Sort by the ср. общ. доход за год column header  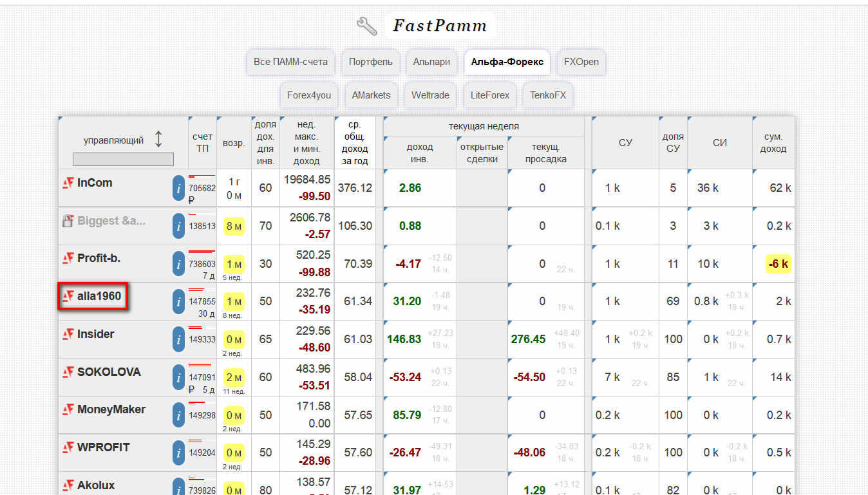pos(355,142)
